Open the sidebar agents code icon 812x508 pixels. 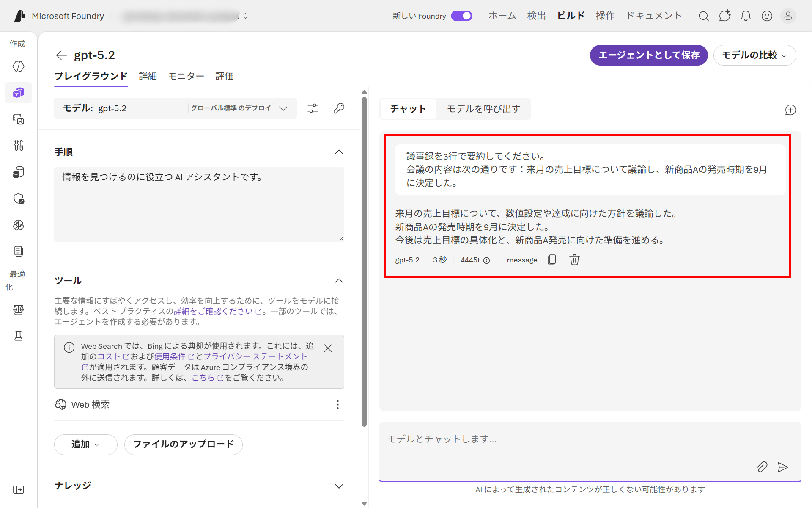pos(19,66)
